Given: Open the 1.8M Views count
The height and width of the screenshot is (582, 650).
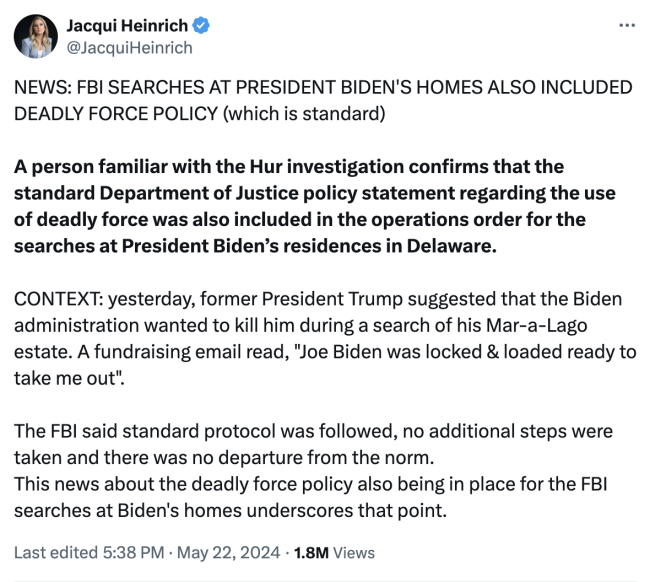Looking at the screenshot, I should [333, 551].
